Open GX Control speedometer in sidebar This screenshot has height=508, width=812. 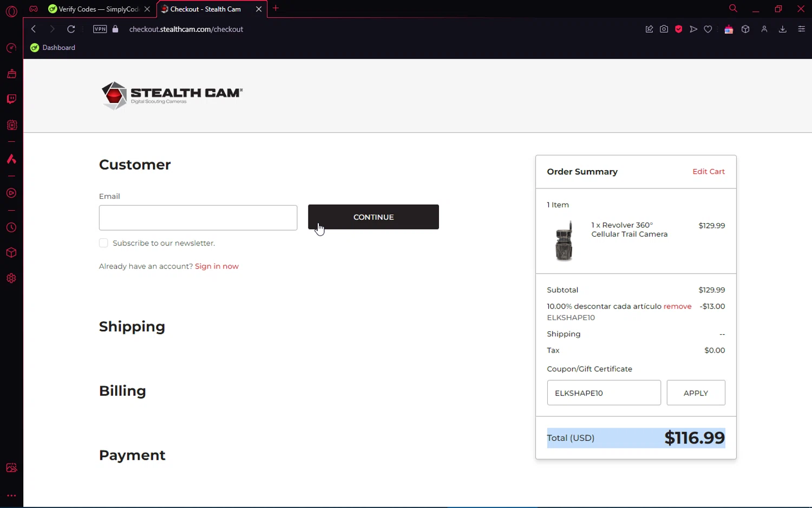pyautogui.click(x=11, y=48)
